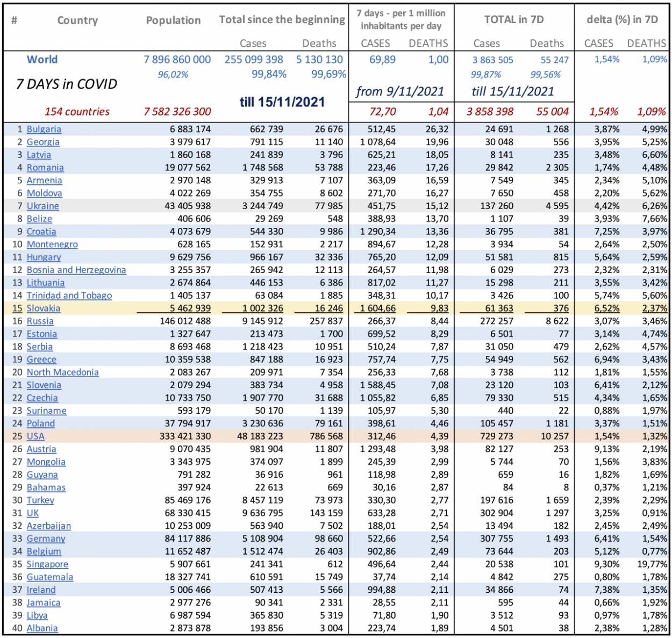The height and width of the screenshot is (638, 672).
Task: Select the '154 countries' summary label
Action: coord(77,112)
